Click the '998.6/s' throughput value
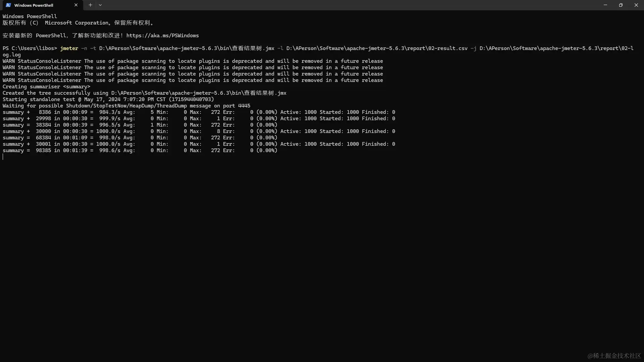The image size is (644, 362). (x=110, y=150)
